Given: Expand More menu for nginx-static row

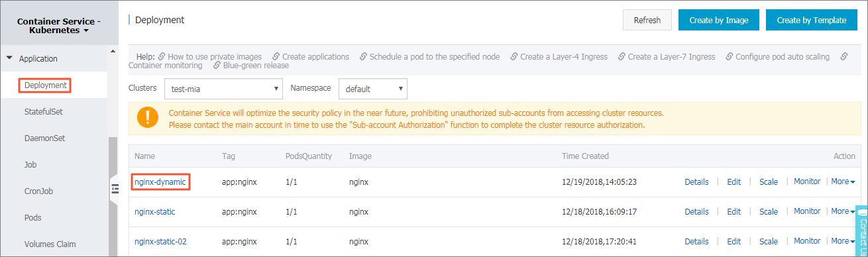Looking at the screenshot, I should click(x=843, y=211).
